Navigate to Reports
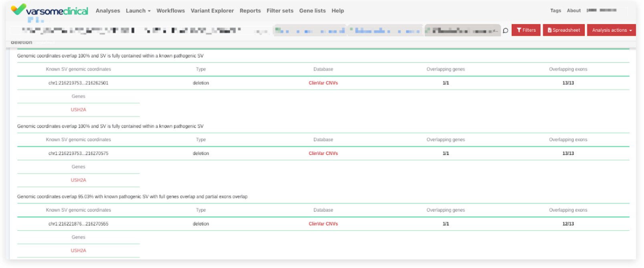This screenshot has width=644, height=268. (250, 11)
